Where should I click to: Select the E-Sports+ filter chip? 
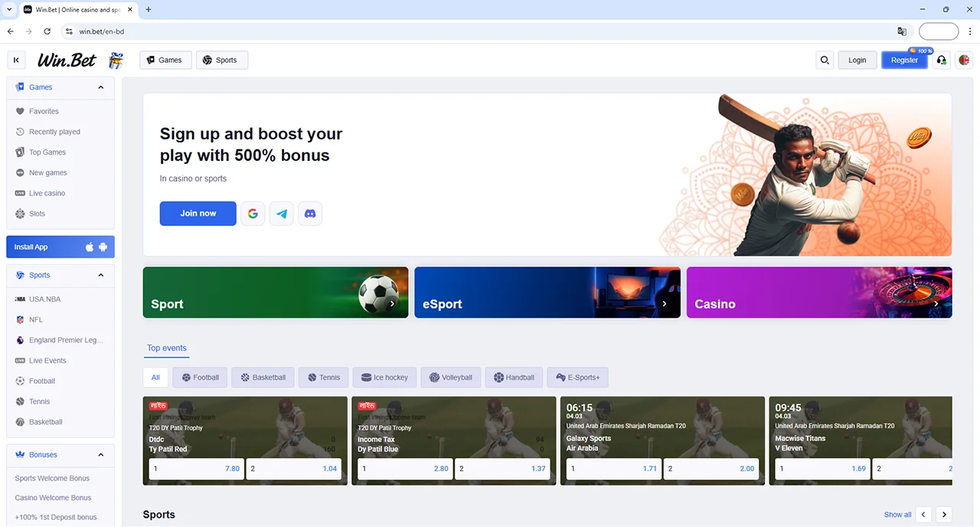coord(577,378)
